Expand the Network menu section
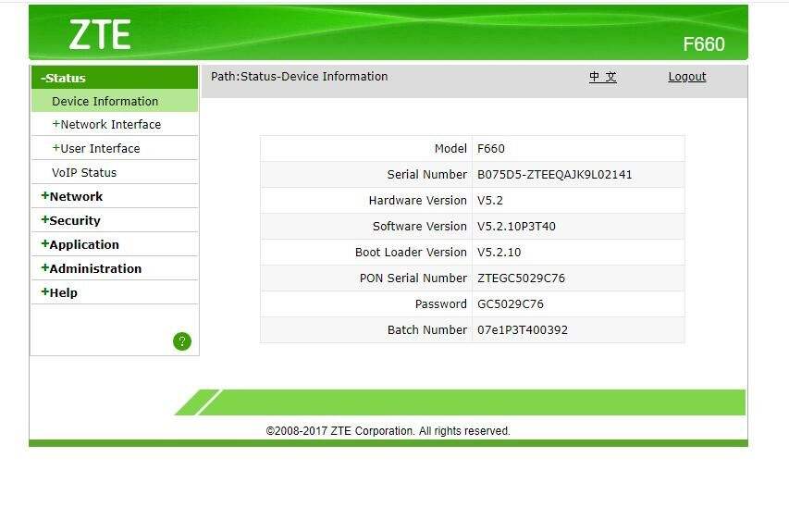Image resolution: width=789 pixels, height=532 pixels. coord(72,196)
